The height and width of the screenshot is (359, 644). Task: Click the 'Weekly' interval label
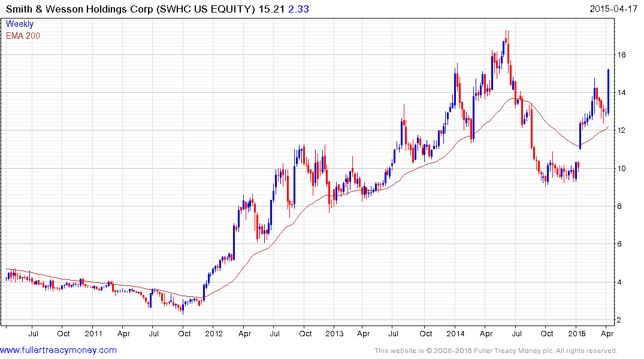coord(20,24)
